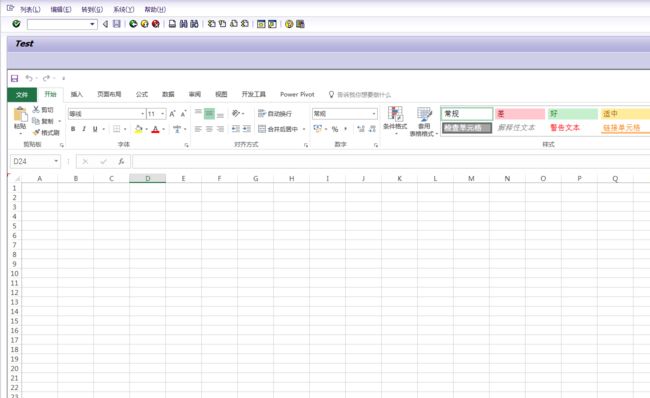Click the Percent Style icon

335,129
